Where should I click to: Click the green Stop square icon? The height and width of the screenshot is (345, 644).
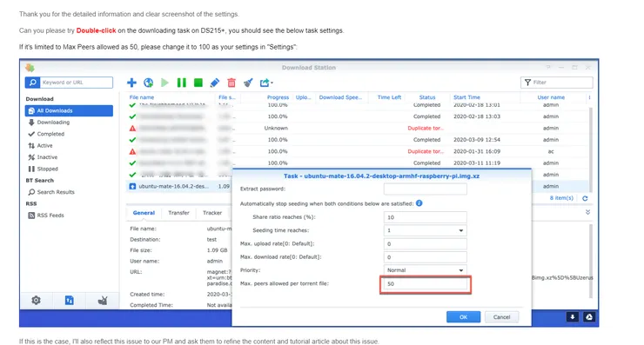click(x=198, y=83)
